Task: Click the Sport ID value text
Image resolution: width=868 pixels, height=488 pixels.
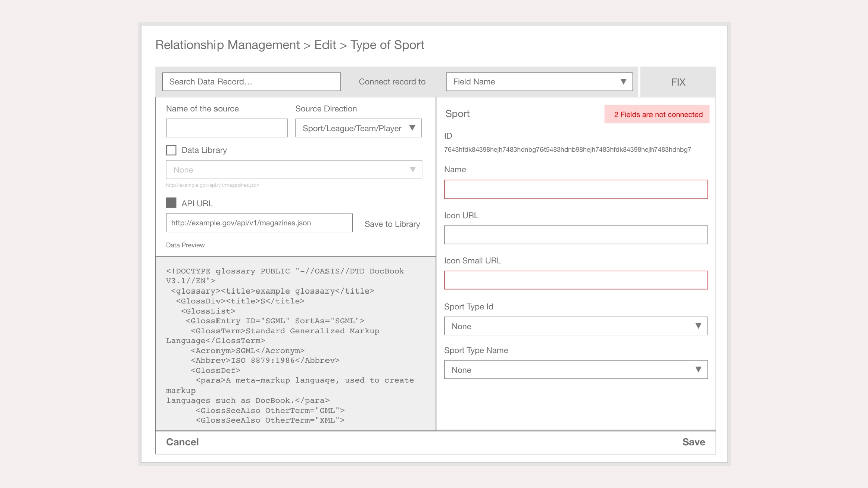Action: (x=568, y=150)
